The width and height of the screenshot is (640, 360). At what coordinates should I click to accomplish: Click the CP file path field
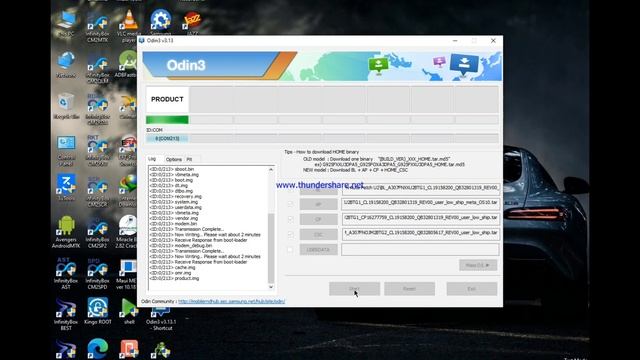(420, 218)
